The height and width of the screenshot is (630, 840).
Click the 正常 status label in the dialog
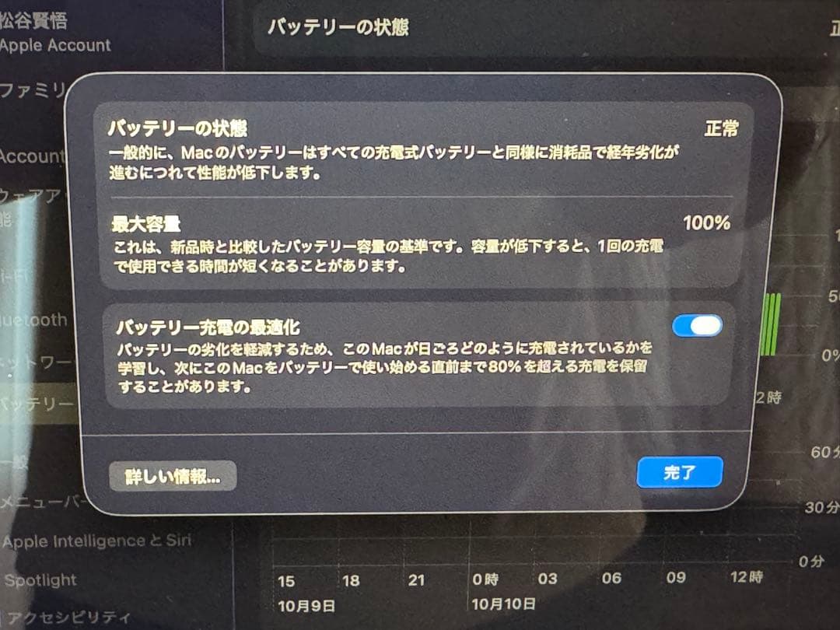click(x=722, y=128)
